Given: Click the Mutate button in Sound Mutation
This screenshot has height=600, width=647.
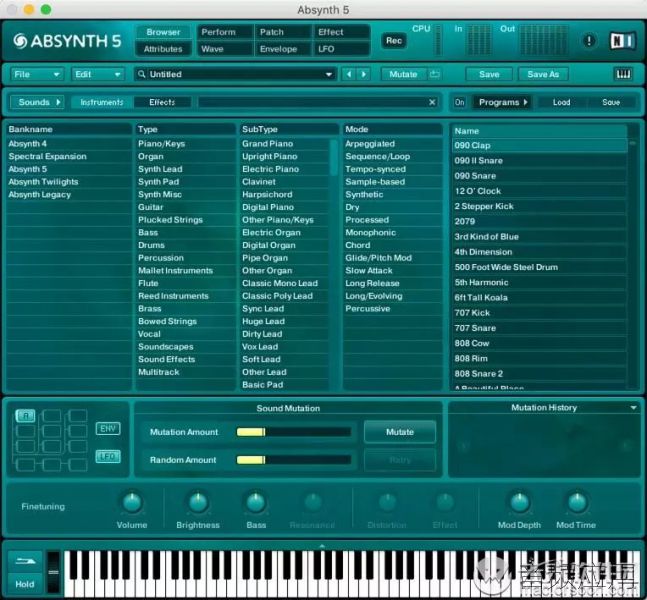Looking at the screenshot, I should point(400,432).
